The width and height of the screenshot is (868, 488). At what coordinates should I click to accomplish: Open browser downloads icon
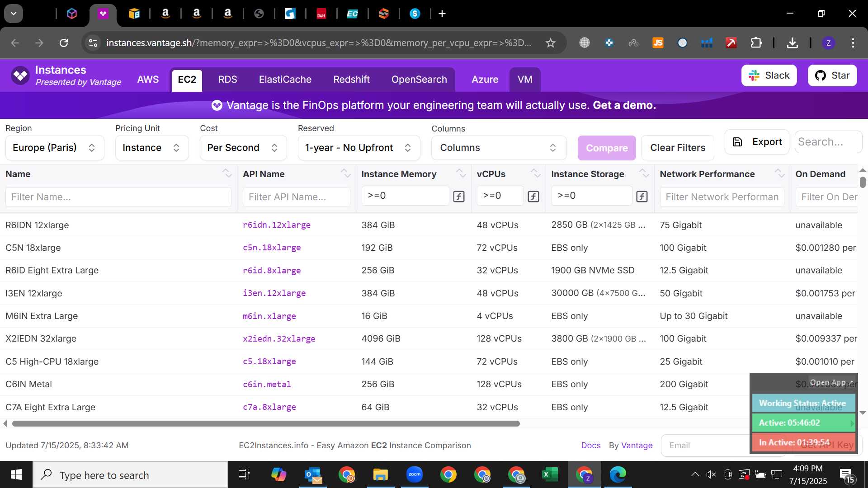click(x=792, y=43)
